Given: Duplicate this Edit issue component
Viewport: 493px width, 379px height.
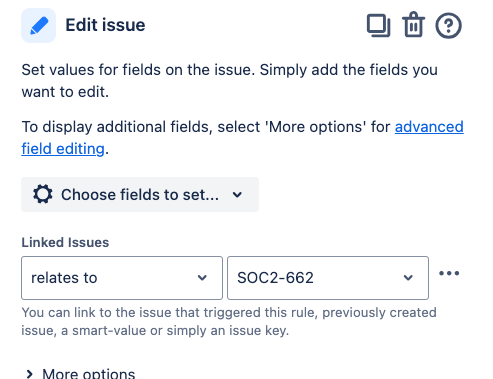Looking at the screenshot, I should [x=378, y=25].
